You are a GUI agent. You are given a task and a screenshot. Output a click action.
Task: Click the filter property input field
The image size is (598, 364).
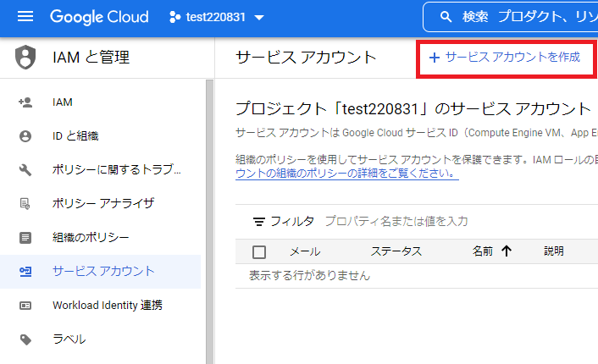(x=424, y=222)
